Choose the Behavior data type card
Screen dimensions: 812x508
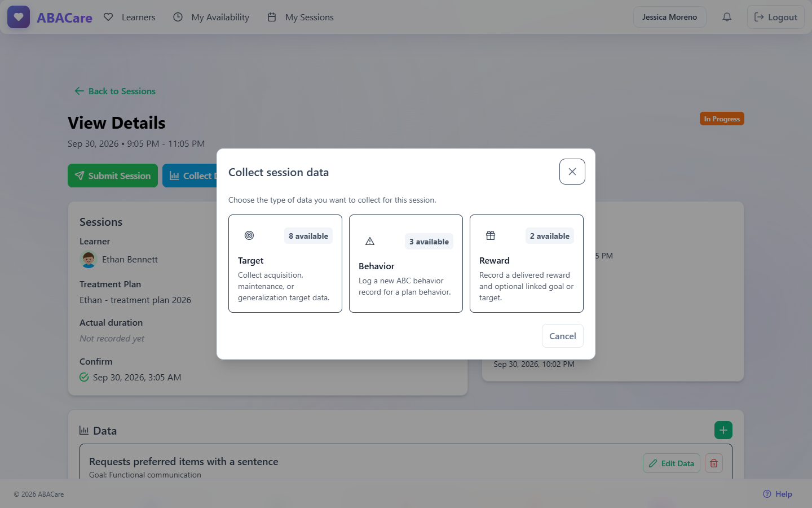406,264
